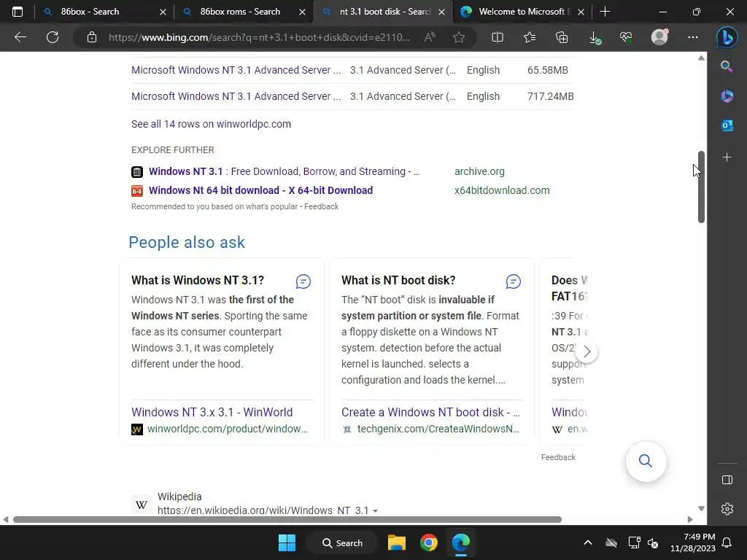Click Feedback below People also ask
Screen dimensions: 747x560
(x=558, y=457)
